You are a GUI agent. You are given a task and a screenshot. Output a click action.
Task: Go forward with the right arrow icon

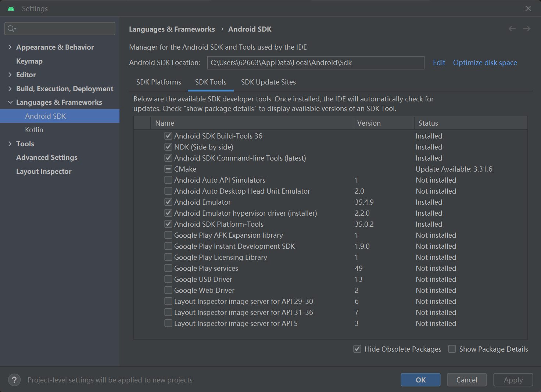tap(527, 29)
